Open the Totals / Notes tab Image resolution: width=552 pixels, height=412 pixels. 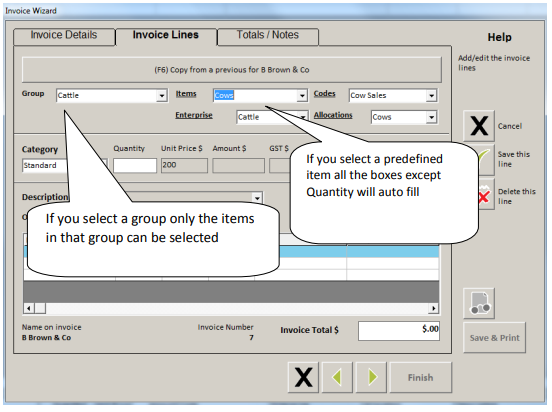(x=268, y=36)
